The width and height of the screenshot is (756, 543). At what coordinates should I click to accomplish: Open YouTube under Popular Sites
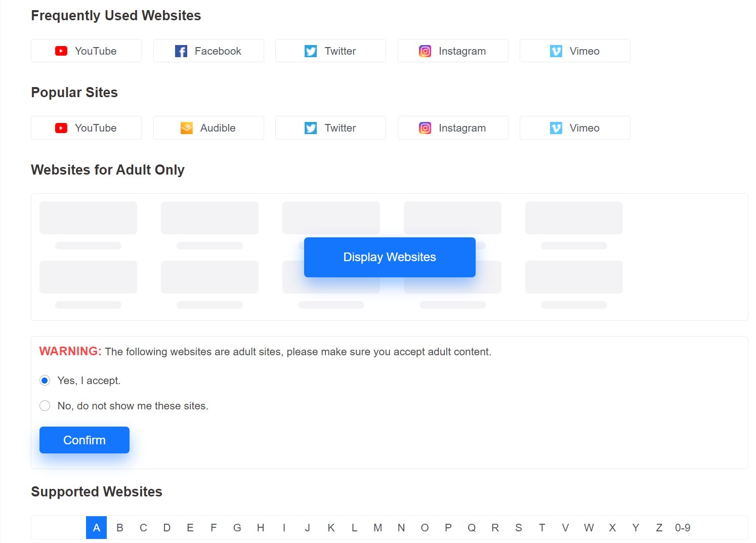point(86,128)
